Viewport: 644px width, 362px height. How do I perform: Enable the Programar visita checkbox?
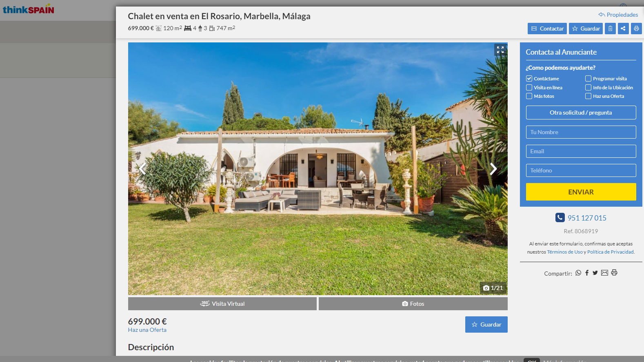coord(588,78)
